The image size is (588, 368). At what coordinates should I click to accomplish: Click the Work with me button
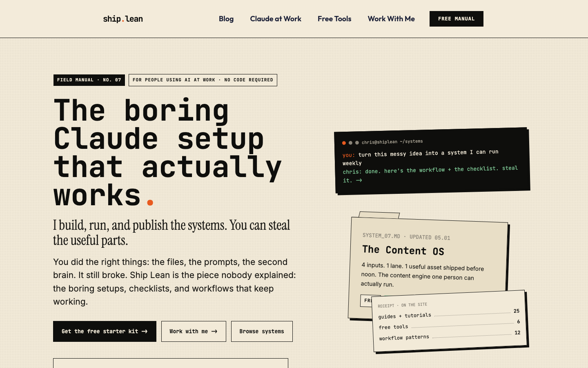point(194,331)
